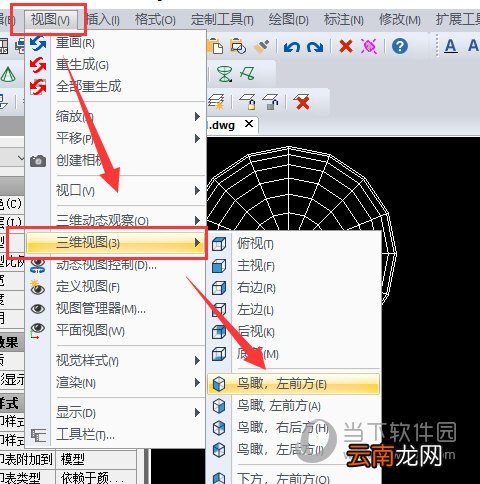Choose 重画(R) redraw entry
Viewport: 480px width, 484px height.
[116, 43]
